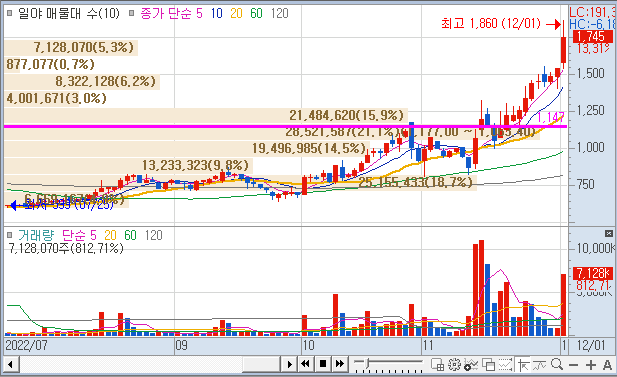Viewport: 617px width, 377px height.
Task: Click the overlapping windows chart icon
Action: (x=488, y=365)
